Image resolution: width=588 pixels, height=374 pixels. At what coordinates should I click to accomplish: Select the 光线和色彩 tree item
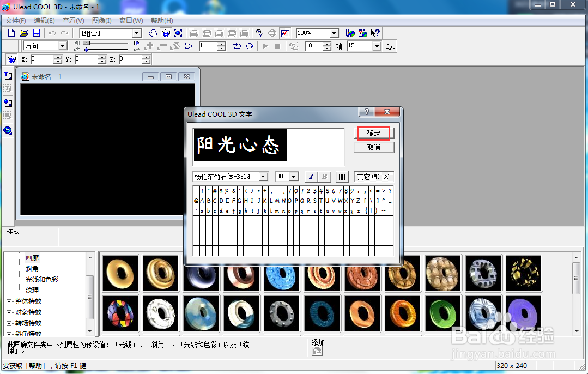(x=41, y=280)
